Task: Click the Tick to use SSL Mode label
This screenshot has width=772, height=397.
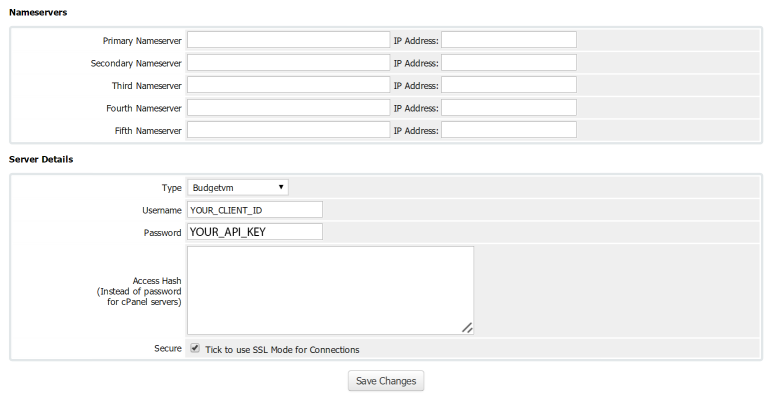Action: click(x=282, y=350)
